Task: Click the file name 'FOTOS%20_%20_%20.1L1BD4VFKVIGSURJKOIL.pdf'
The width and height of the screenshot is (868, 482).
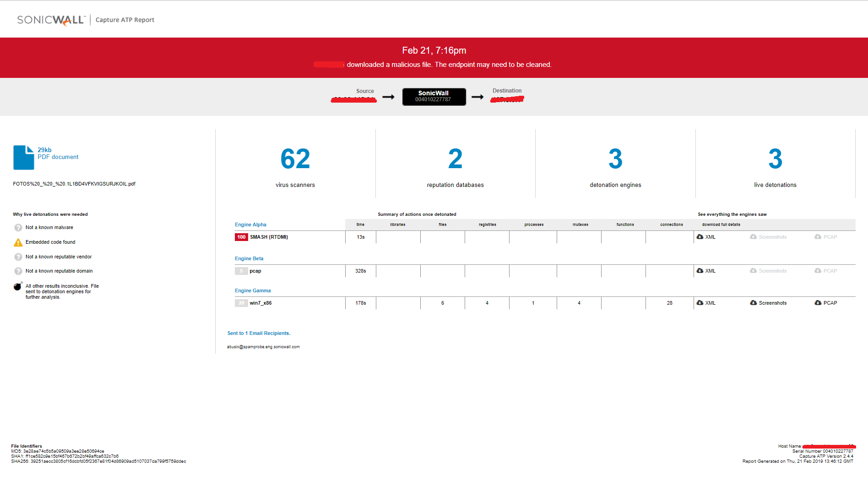Action: (x=74, y=184)
